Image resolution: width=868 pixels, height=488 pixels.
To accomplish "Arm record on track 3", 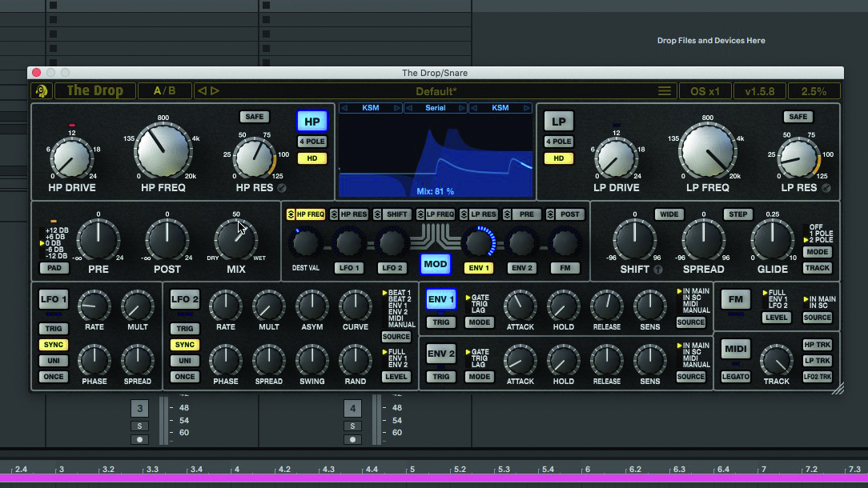I will (139, 440).
